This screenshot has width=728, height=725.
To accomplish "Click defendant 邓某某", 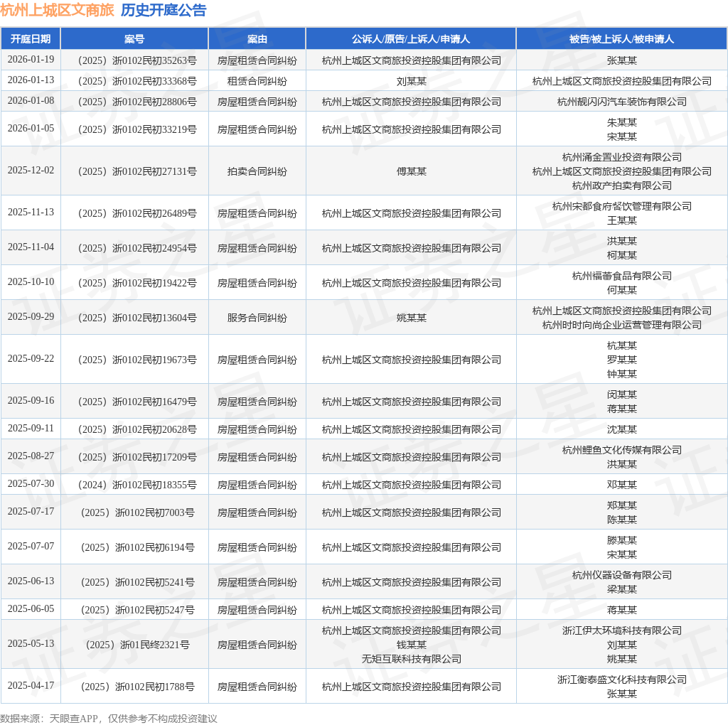I will point(621,485).
